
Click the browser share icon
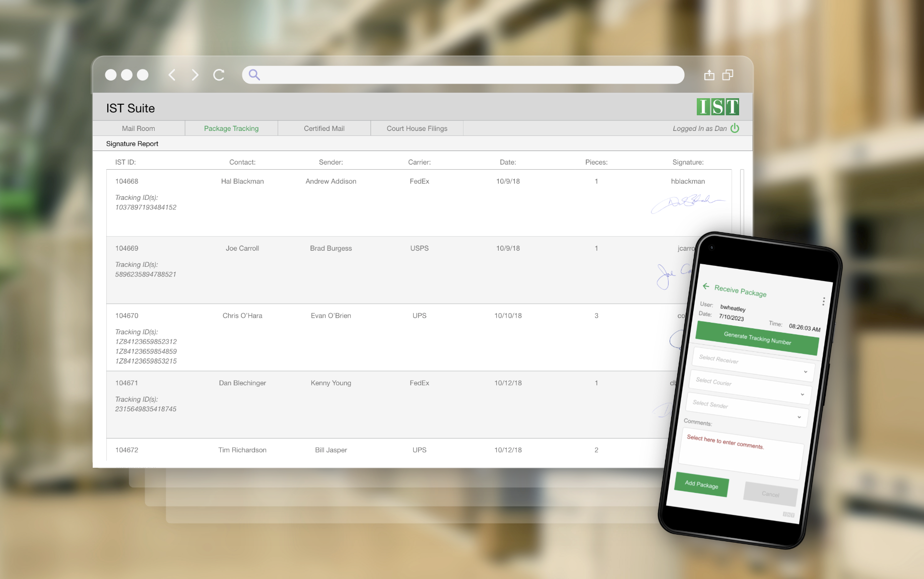(709, 75)
